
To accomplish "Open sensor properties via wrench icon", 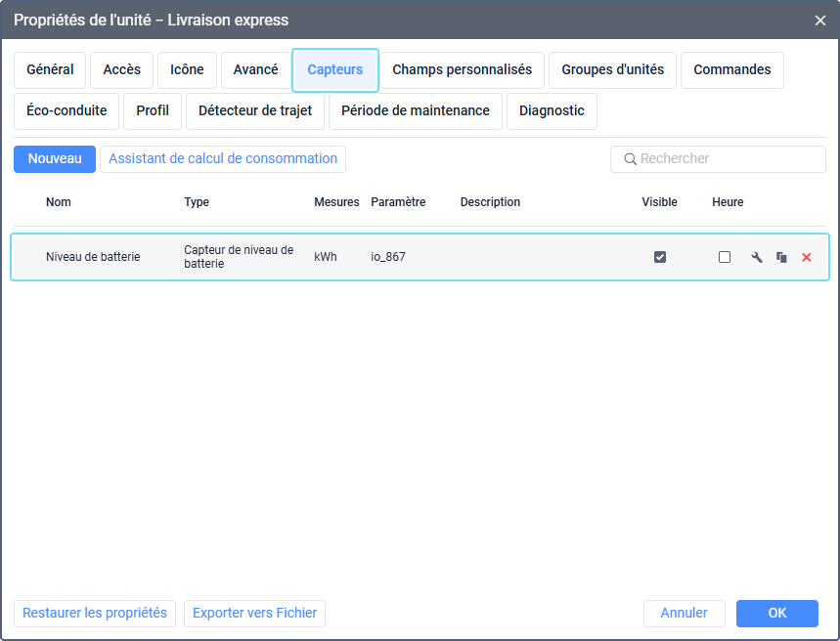I will 757,258.
